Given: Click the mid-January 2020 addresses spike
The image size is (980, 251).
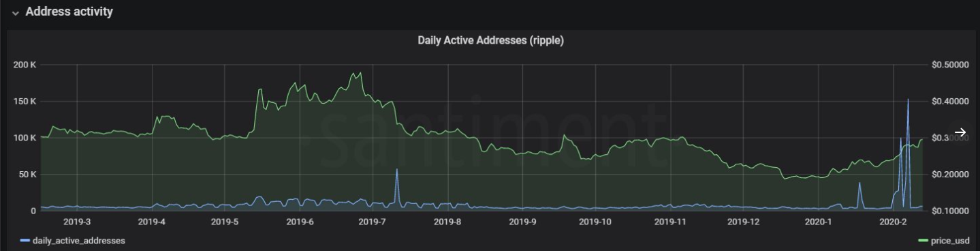Looking at the screenshot, I should pos(859,183).
